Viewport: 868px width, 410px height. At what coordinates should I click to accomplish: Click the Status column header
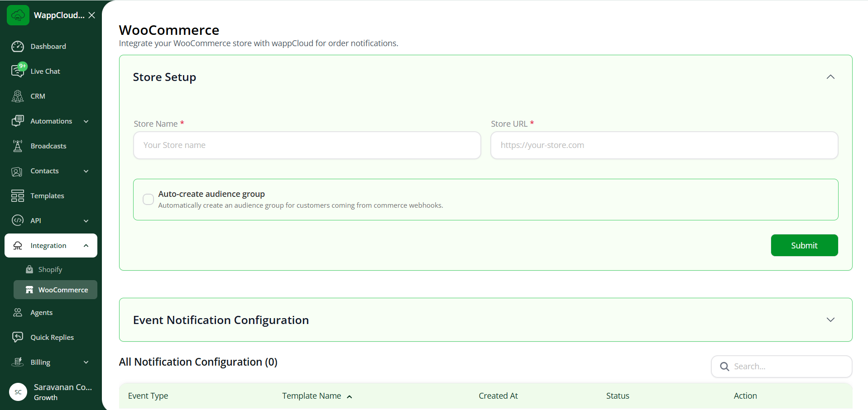pos(618,396)
